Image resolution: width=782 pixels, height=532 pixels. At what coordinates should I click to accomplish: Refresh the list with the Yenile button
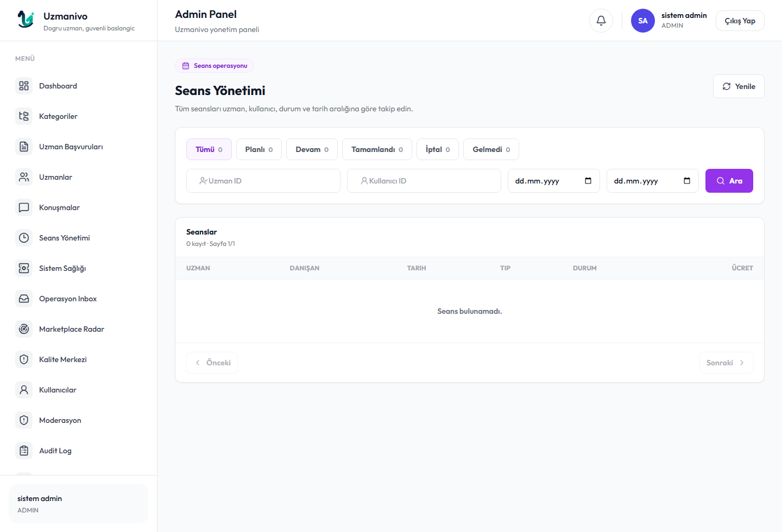point(739,86)
